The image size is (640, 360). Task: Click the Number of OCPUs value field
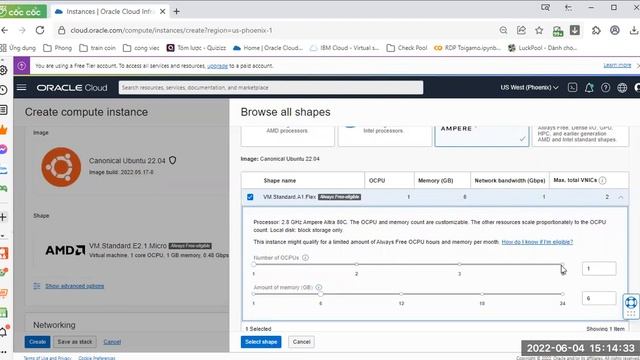(x=599, y=269)
